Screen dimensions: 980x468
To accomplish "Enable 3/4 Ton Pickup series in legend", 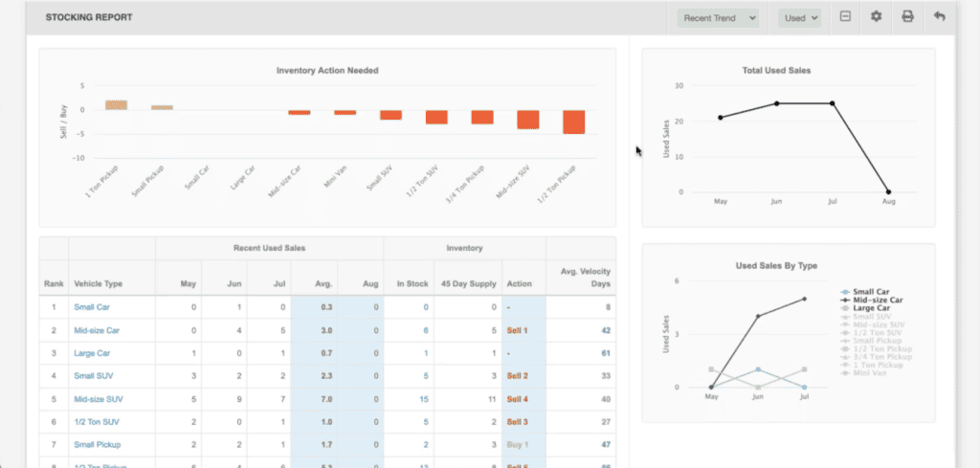I will pyautogui.click(x=877, y=357).
